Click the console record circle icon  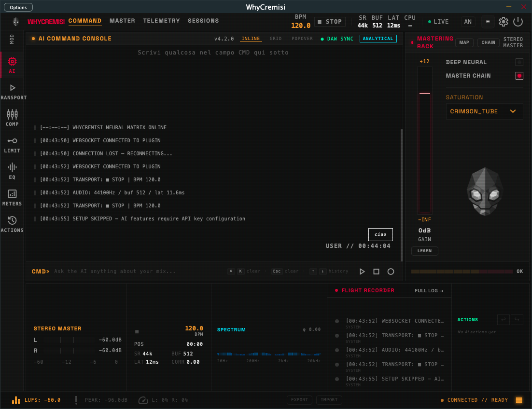coord(391,272)
